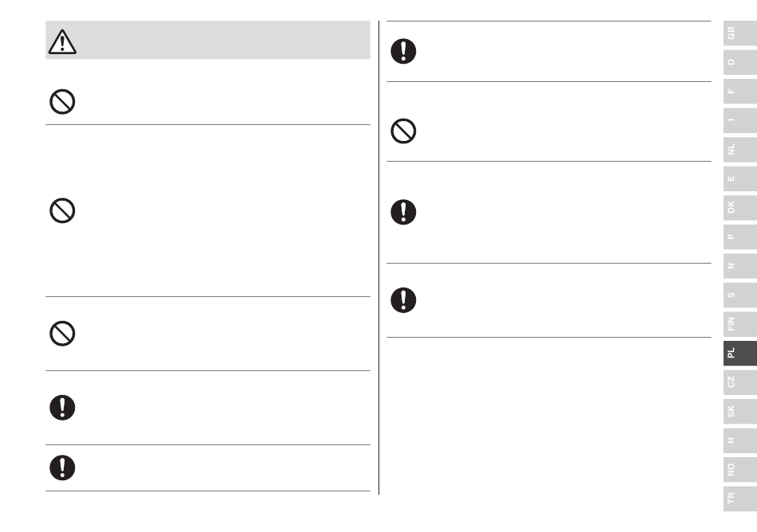Click the exclamation icon at top of right column
Image resolution: width=757 pixels, height=532 pixels.
(x=403, y=51)
